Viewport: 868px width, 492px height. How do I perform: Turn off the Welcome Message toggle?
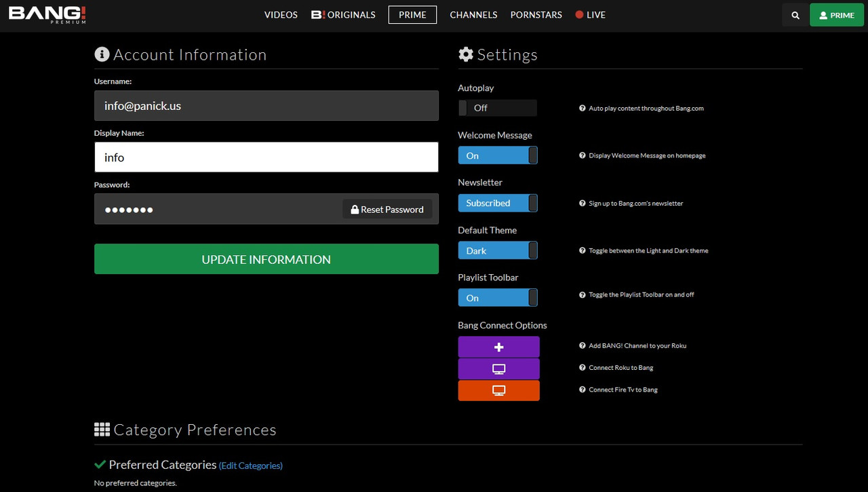point(497,155)
